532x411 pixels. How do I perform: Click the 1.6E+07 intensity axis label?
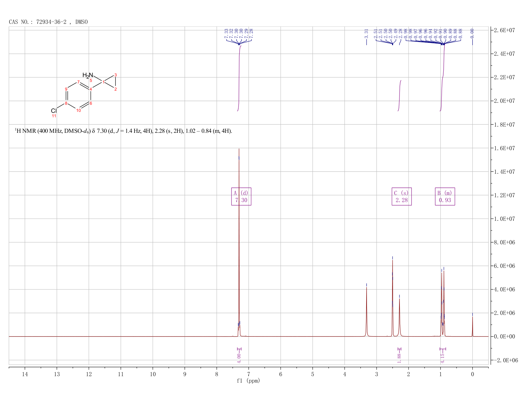click(x=505, y=148)
